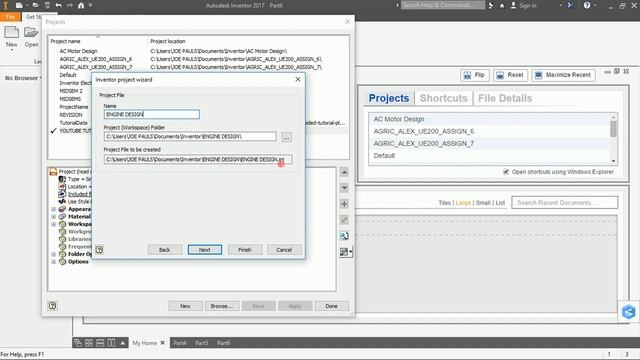The width and height of the screenshot is (640, 360).
Task: Click the Done button in Projects dialog
Action: click(x=331, y=306)
